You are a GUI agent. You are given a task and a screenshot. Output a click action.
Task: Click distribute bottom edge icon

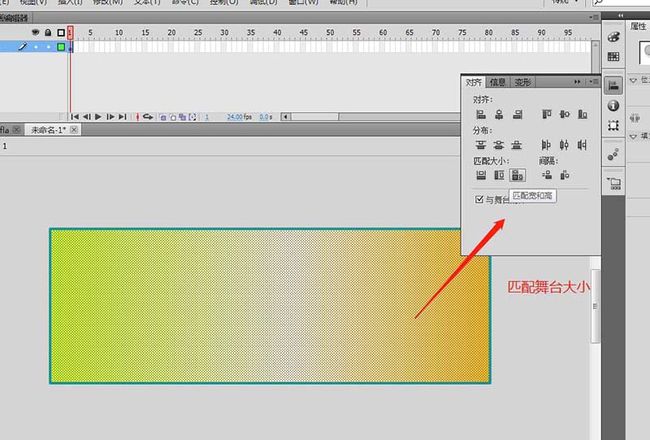(x=517, y=145)
